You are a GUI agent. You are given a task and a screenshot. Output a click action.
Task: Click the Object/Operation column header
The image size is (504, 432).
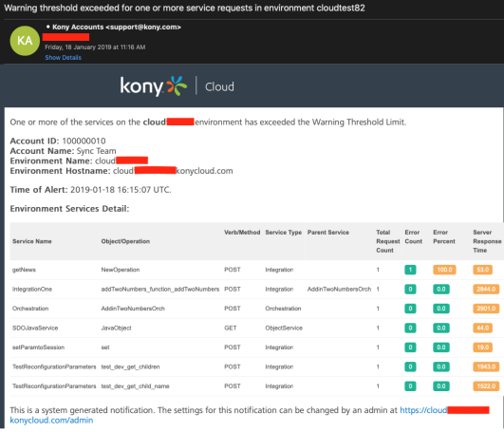point(125,241)
